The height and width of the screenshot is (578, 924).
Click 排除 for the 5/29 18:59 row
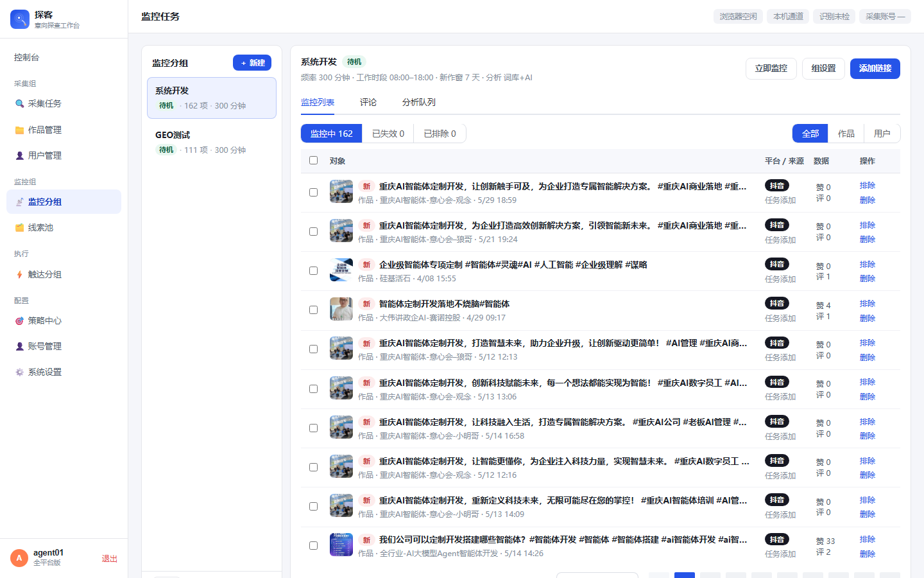click(868, 186)
